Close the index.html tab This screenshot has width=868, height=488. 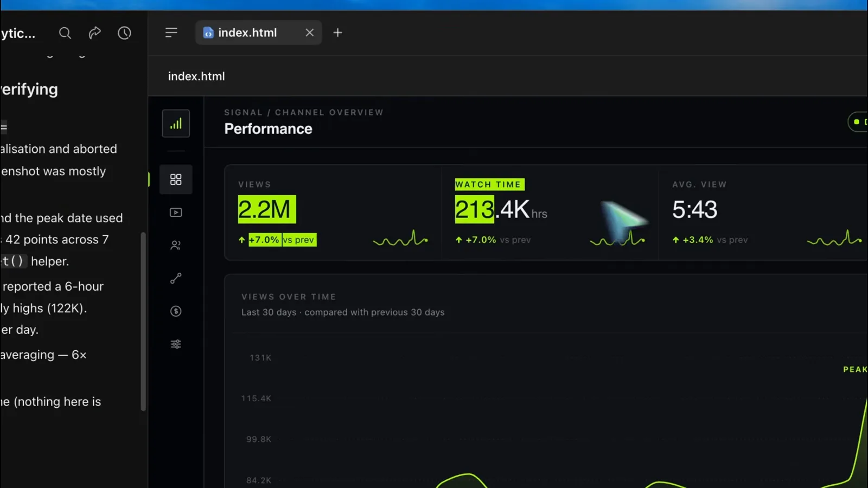[x=310, y=33]
